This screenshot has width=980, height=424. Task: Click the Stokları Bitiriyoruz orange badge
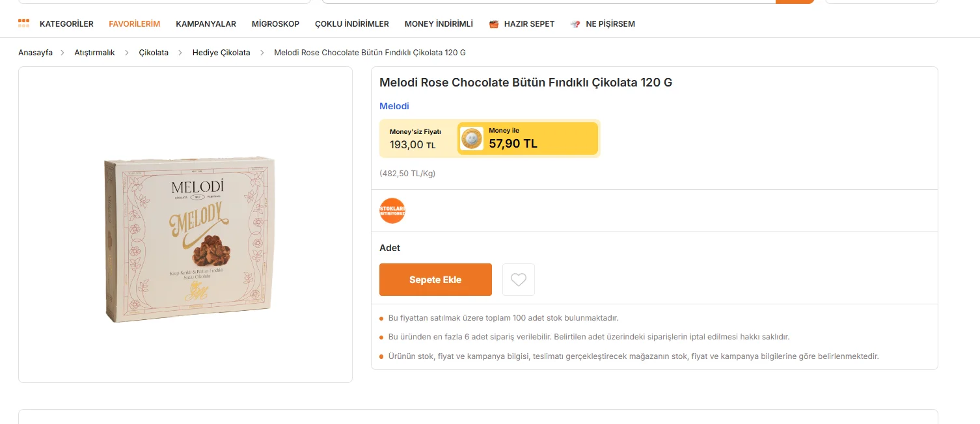pyautogui.click(x=392, y=211)
